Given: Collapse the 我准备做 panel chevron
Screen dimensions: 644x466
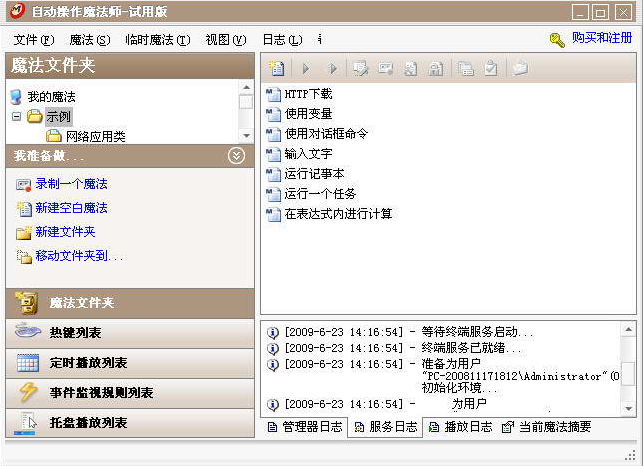Looking at the screenshot, I should pos(236,155).
